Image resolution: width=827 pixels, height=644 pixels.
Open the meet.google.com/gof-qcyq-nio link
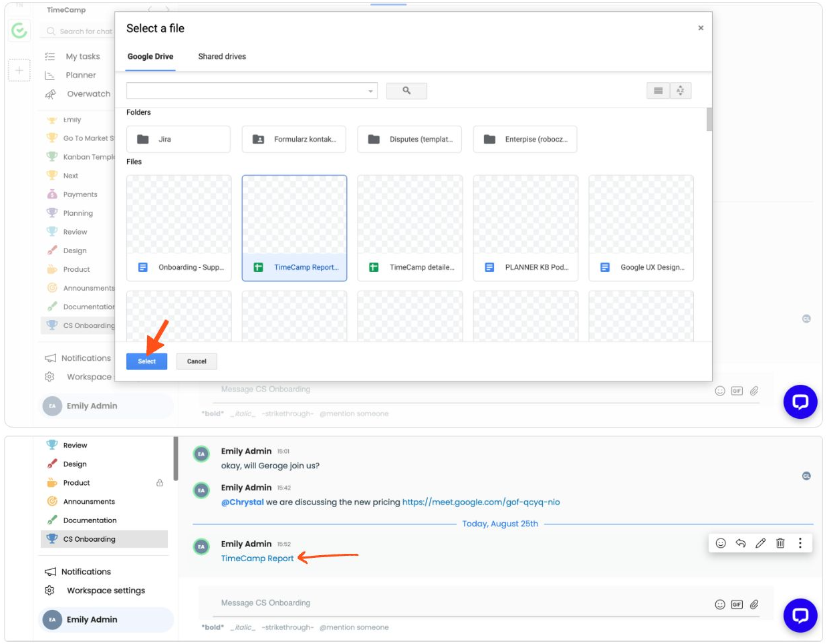point(481,502)
